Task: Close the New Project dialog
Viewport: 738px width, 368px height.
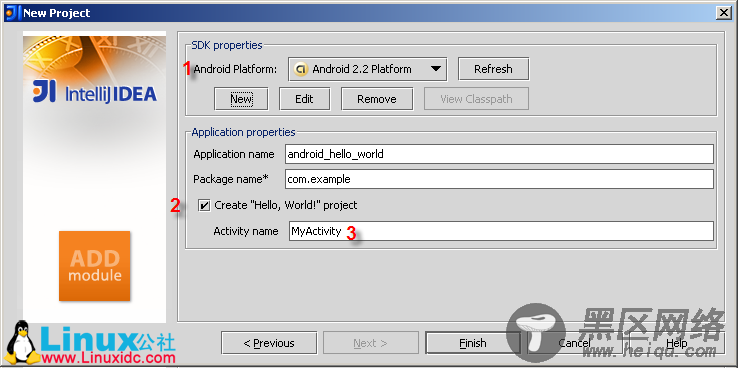Action: pos(723,13)
